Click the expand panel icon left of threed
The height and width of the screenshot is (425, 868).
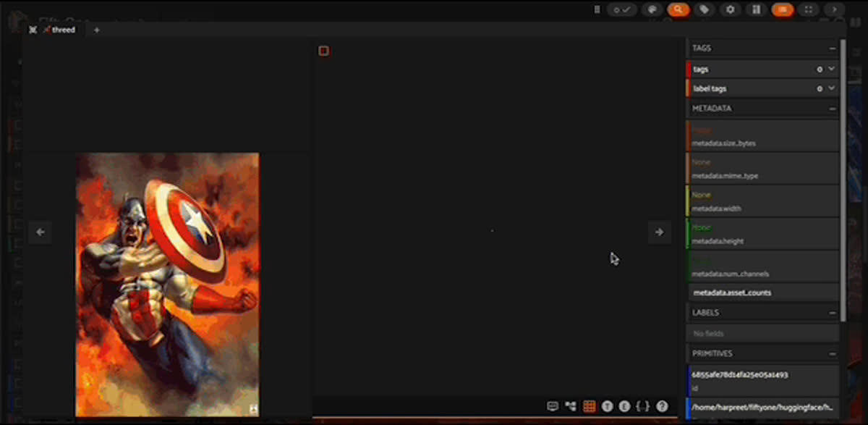[x=33, y=30]
